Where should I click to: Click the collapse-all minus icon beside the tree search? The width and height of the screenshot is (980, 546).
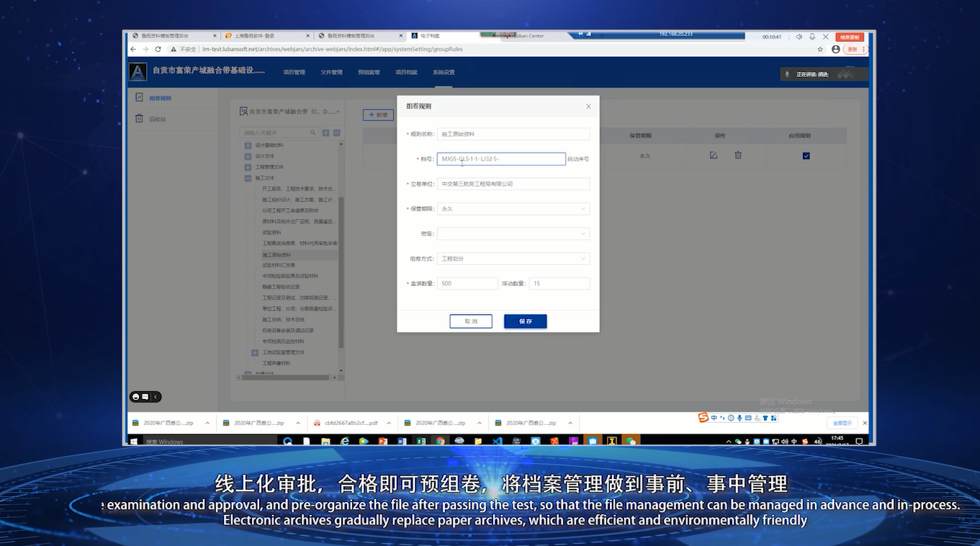pyautogui.click(x=336, y=133)
